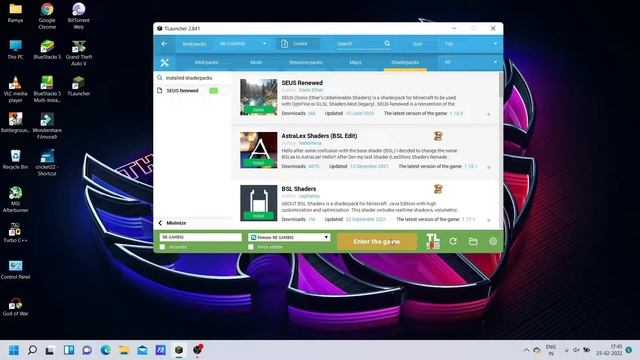This screenshot has width=640, height=360.
Task: Open TLauncher settings gear icon
Action: coord(493,241)
